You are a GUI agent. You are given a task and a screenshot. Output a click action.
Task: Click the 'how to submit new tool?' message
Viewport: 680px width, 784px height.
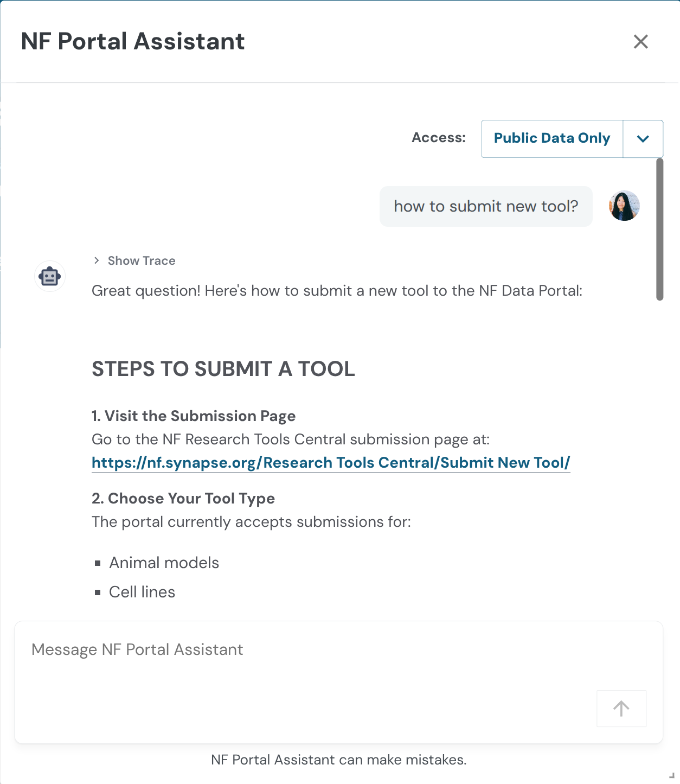(486, 206)
